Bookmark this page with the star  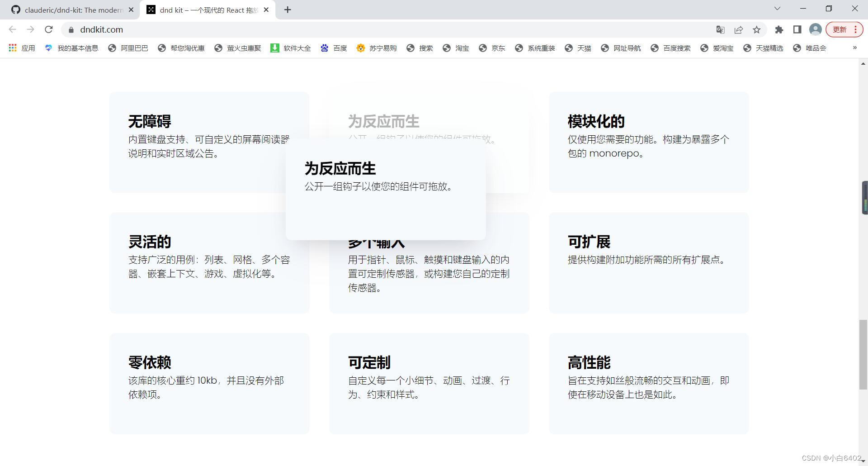(757, 30)
